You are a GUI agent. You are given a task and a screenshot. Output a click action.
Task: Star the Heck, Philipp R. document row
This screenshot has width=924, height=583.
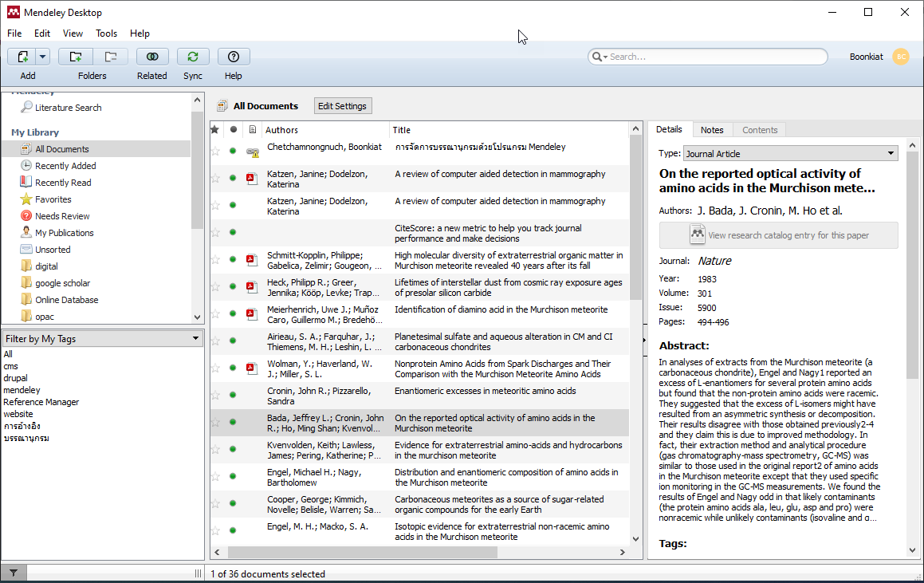pos(216,286)
